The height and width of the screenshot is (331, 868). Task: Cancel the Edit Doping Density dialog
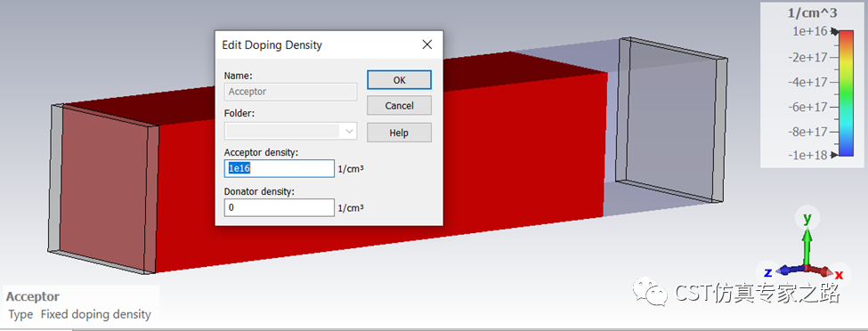(x=399, y=105)
